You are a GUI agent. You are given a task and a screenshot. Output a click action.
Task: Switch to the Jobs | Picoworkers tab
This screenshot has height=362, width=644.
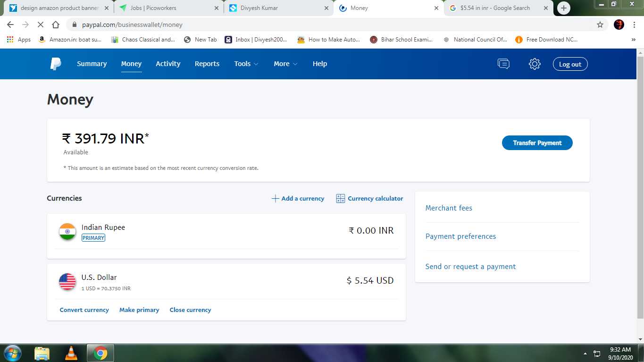point(169,8)
